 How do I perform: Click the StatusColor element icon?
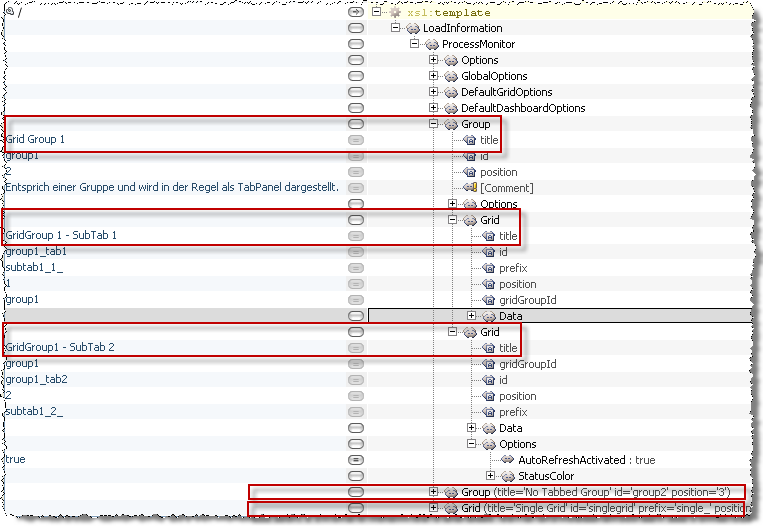coord(508,476)
